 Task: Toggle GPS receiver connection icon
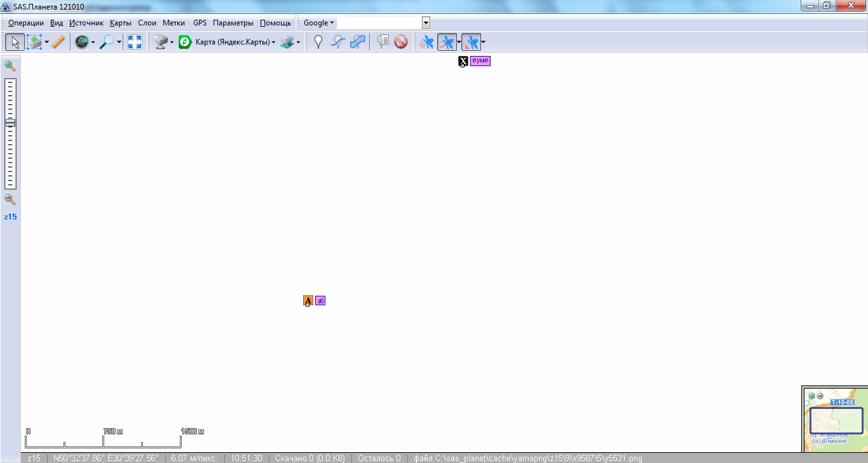point(427,43)
